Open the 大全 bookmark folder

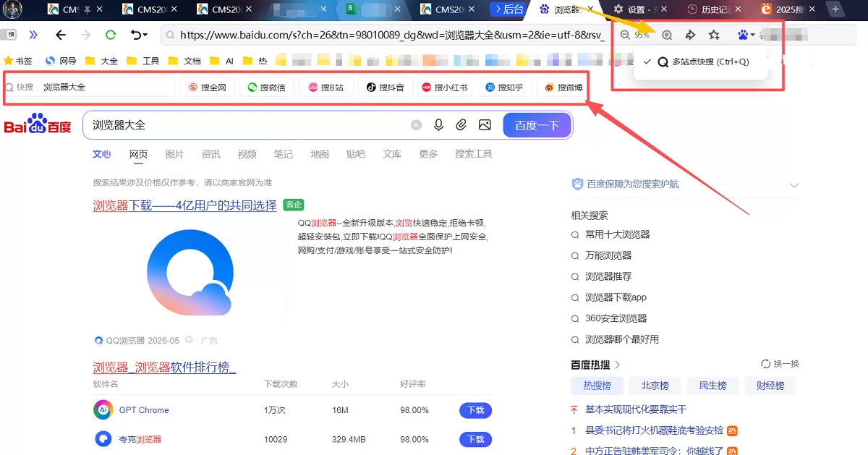click(101, 61)
